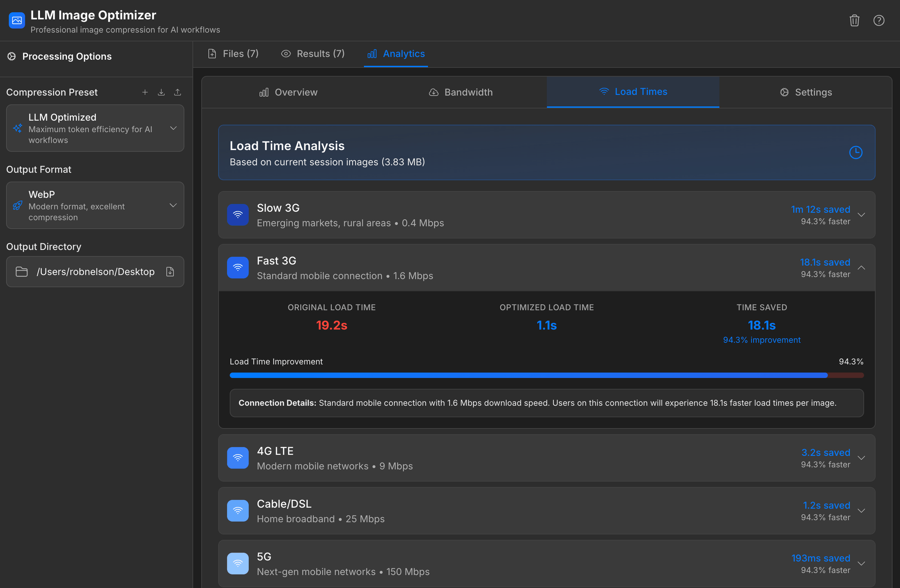Click the export preset upload icon
900x588 pixels.
(x=178, y=92)
